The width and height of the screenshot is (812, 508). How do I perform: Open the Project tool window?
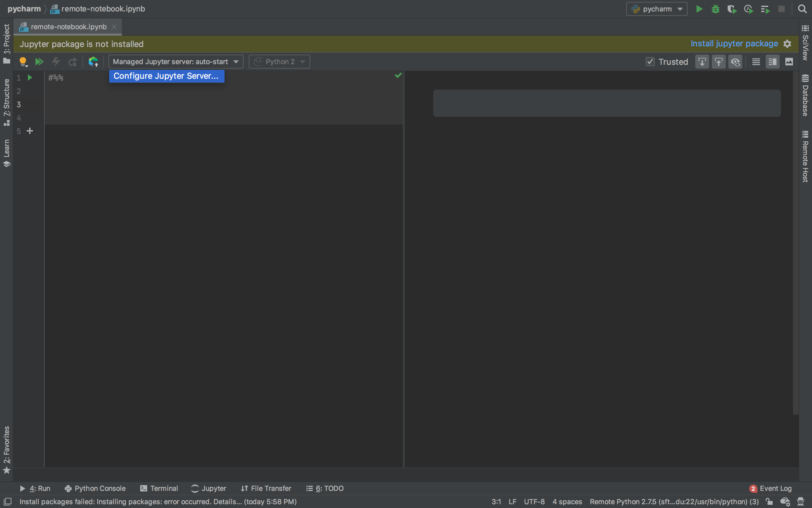coord(6,44)
